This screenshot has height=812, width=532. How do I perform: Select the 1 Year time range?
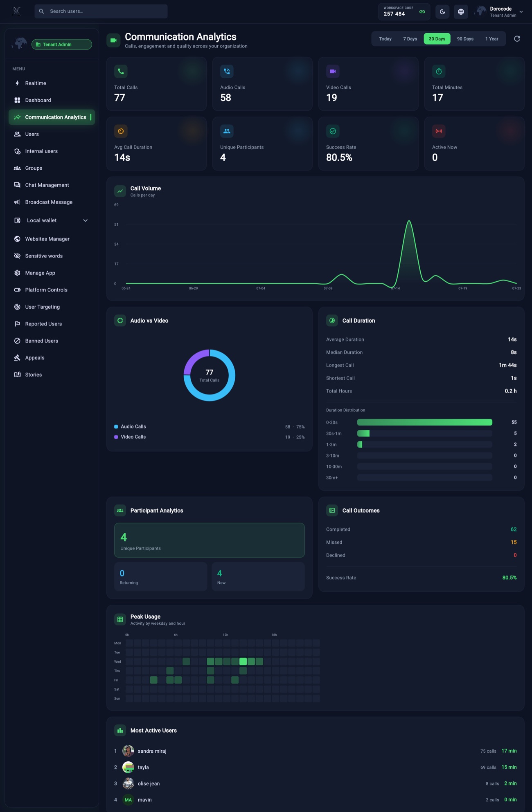[492, 39]
